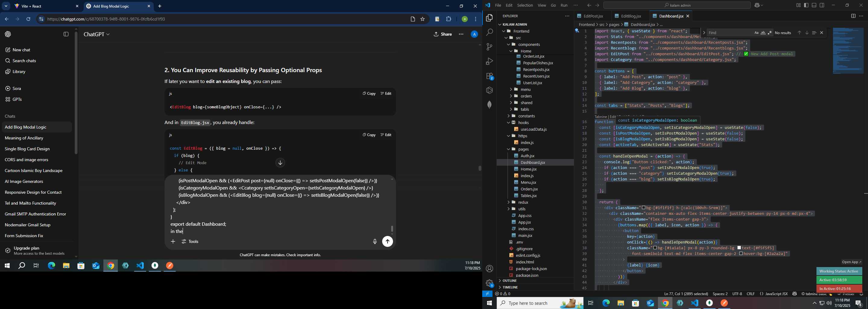Open the VS Code Accounts icon
The width and height of the screenshot is (868, 309).
(489, 269)
